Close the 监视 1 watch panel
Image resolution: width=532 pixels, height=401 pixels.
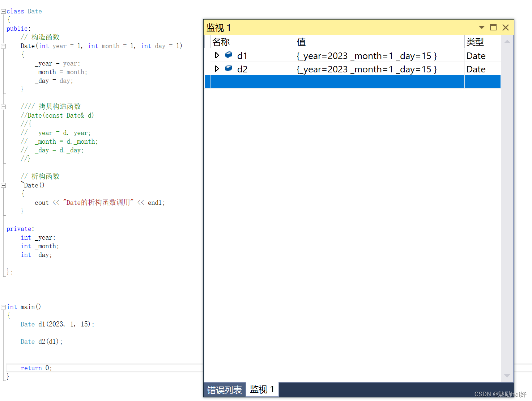point(506,28)
